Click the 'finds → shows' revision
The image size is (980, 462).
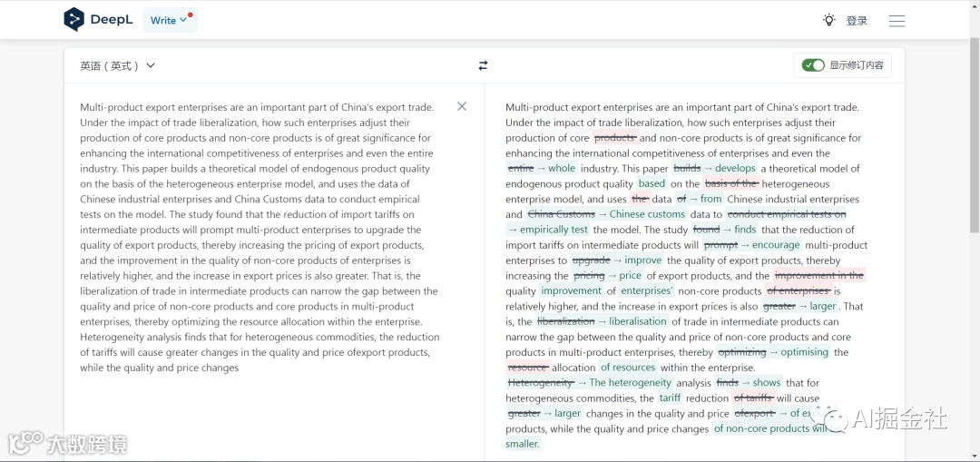[748, 383]
